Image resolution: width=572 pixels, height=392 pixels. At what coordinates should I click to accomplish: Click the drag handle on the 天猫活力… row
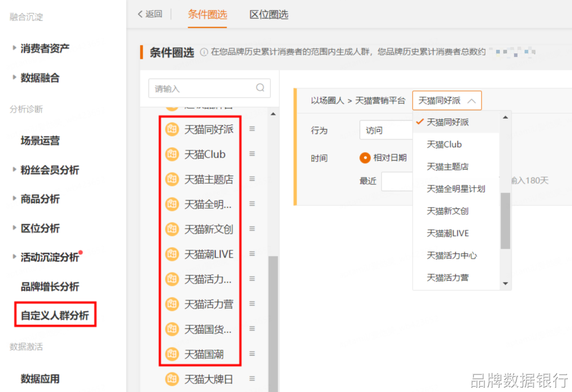(x=252, y=279)
